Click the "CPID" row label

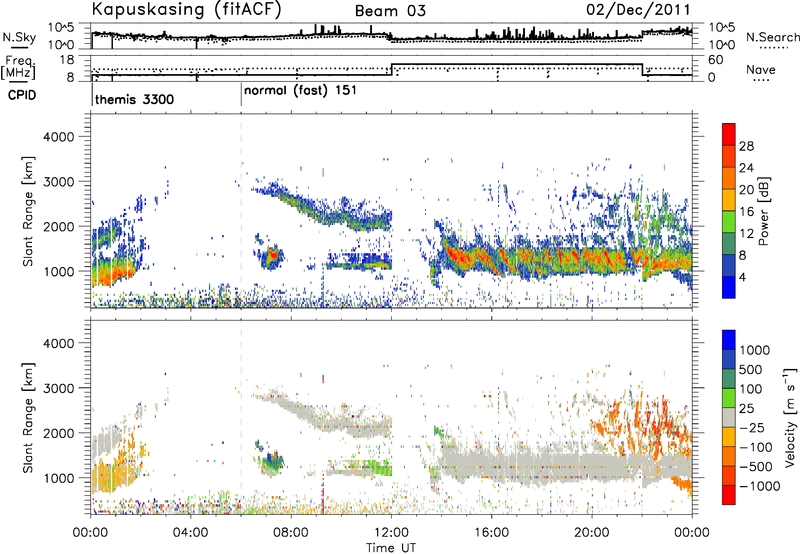click(22, 95)
